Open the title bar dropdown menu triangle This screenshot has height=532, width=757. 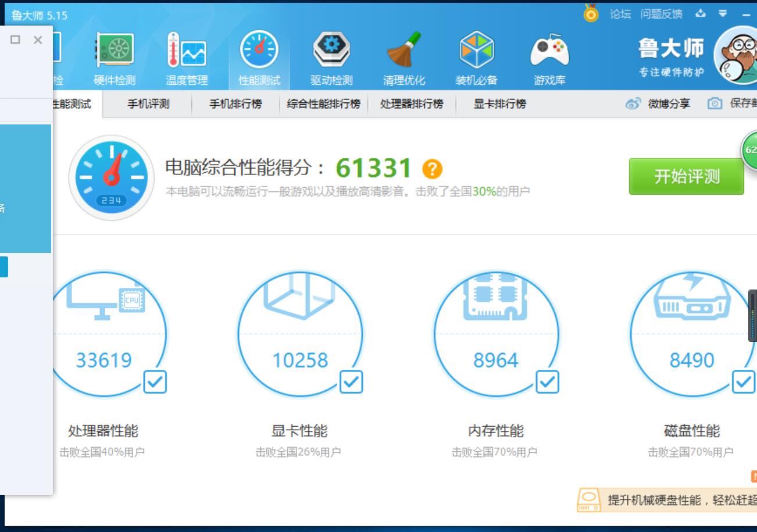click(723, 13)
